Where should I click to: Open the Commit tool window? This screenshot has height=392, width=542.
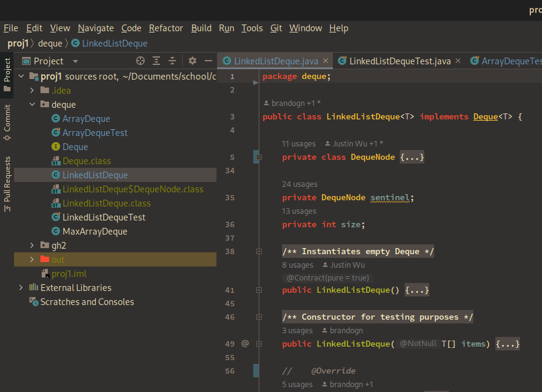pos(7,122)
